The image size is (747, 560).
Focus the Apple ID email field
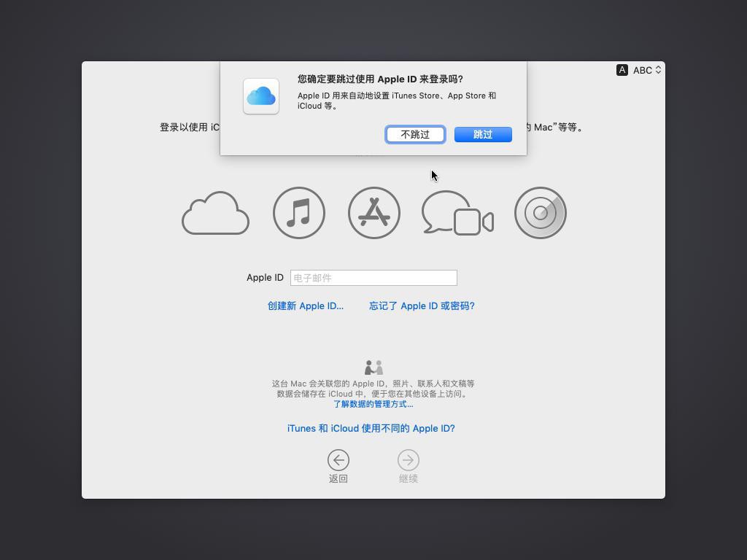[x=373, y=278]
